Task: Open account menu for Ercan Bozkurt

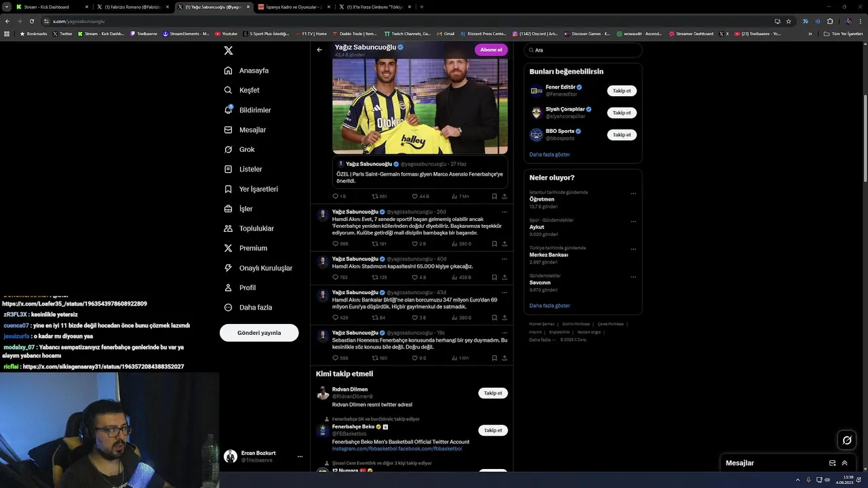Action: (300, 457)
